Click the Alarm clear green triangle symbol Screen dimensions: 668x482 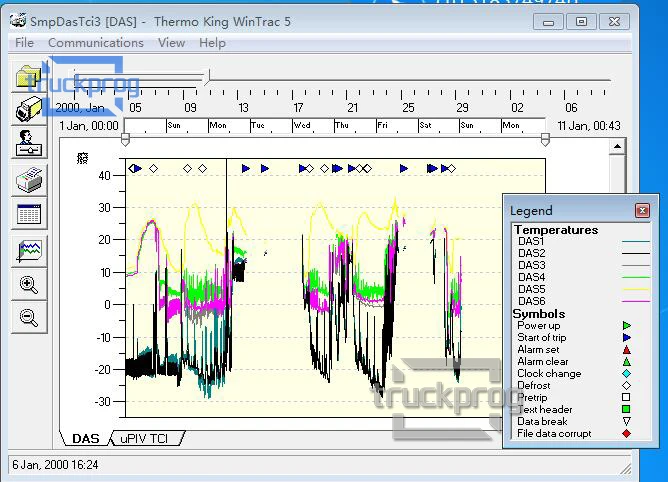tap(626, 362)
